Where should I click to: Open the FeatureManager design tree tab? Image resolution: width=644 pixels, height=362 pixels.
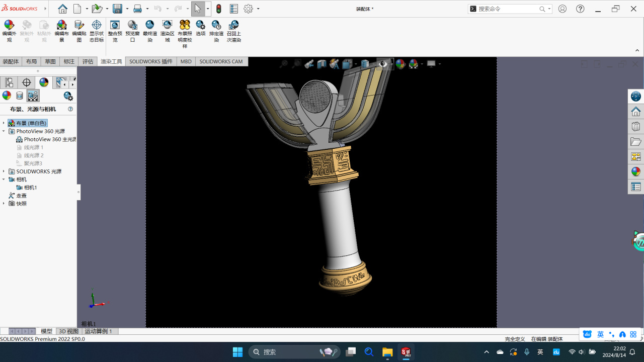(x=9, y=82)
